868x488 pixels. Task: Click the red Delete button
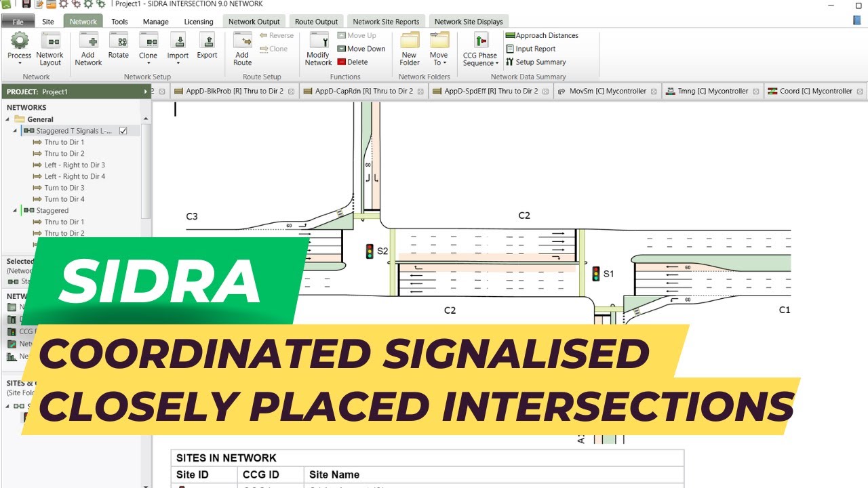[353, 62]
